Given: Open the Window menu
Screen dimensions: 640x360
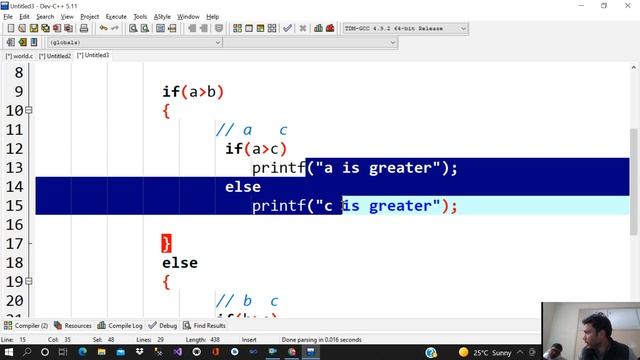Looking at the screenshot, I should click(188, 17).
